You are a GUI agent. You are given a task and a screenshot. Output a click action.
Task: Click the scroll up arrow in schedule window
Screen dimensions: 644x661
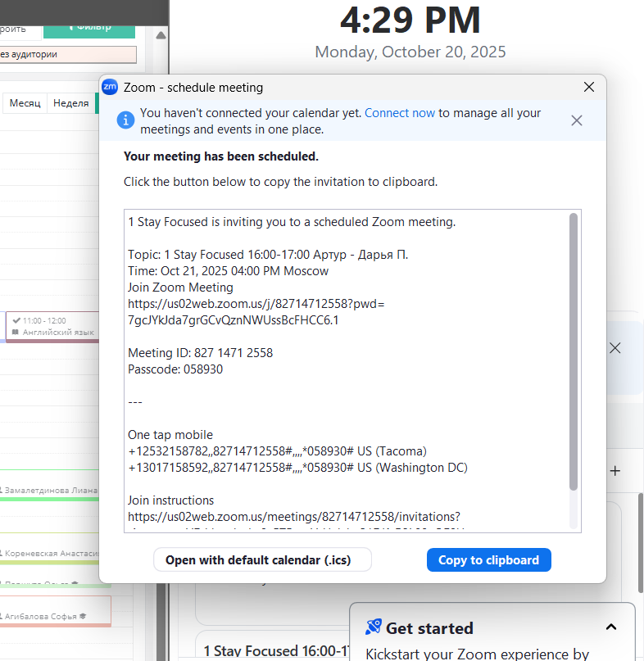tap(161, 35)
